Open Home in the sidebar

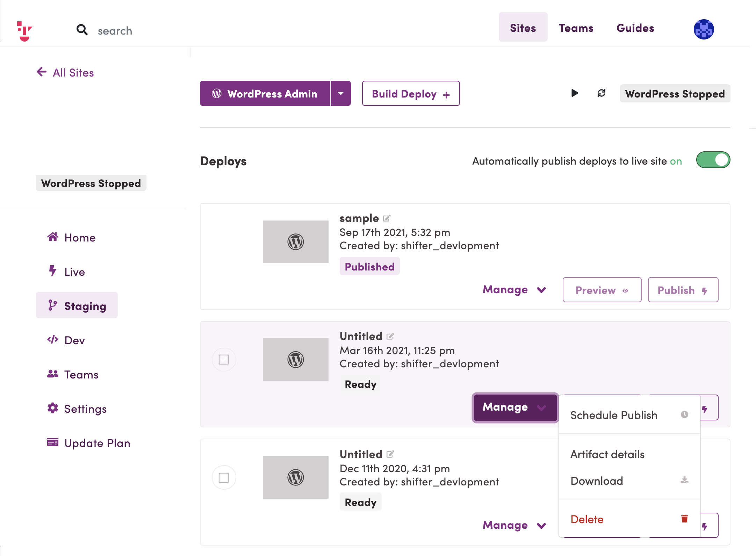point(72,237)
